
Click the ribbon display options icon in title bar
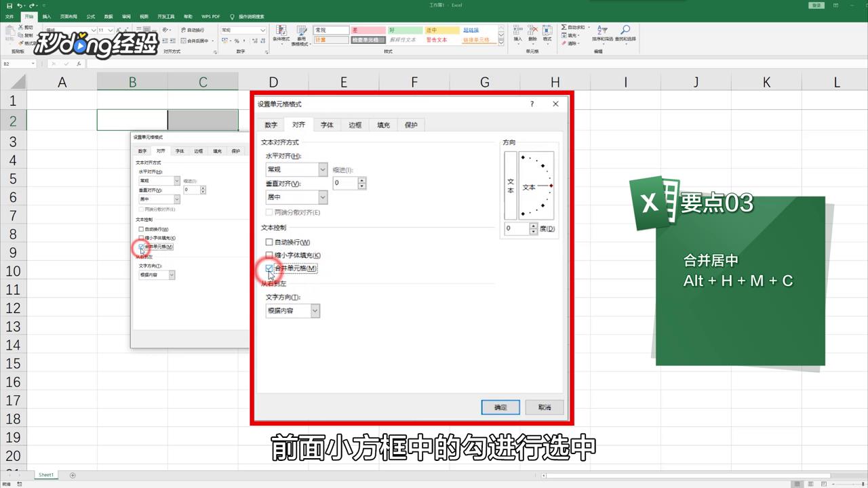pos(835,5)
